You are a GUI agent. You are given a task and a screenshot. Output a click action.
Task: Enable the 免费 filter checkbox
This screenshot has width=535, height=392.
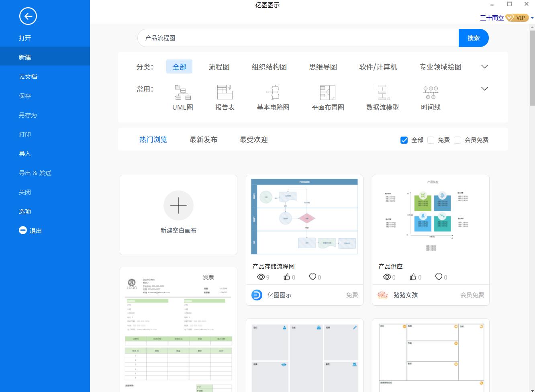431,140
